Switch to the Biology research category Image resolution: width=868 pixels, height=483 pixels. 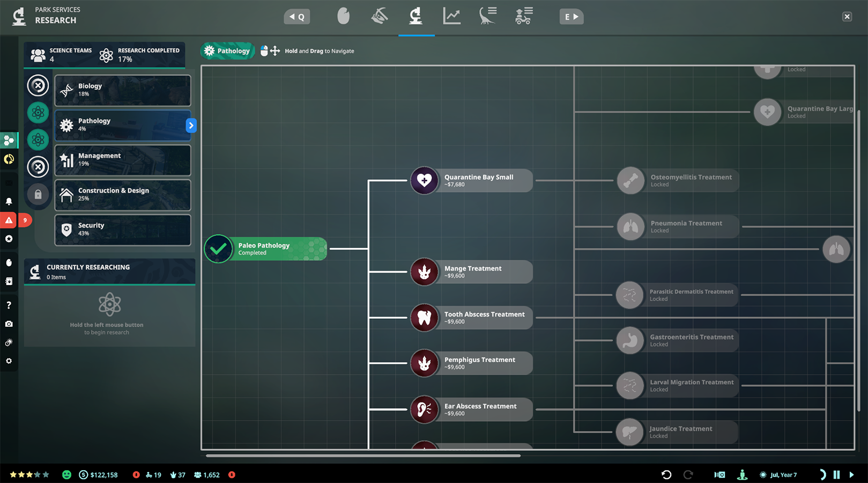click(123, 90)
